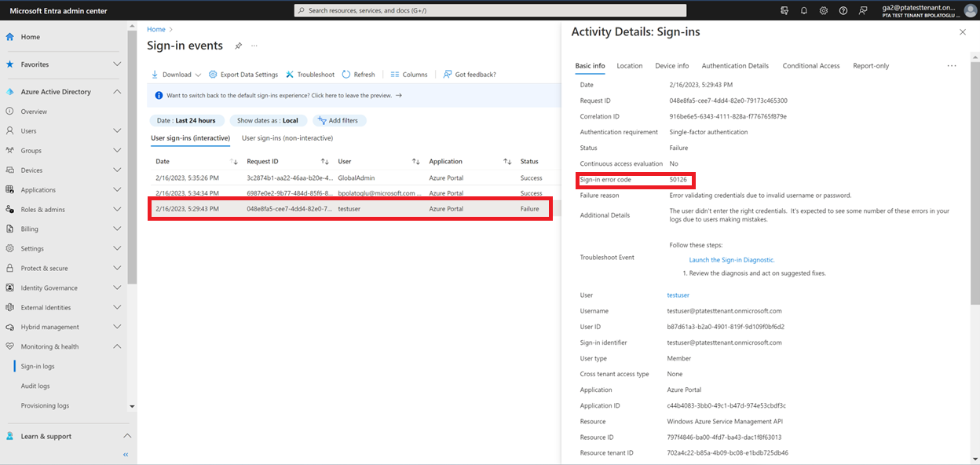Switch to the Location tab

click(x=630, y=66)
